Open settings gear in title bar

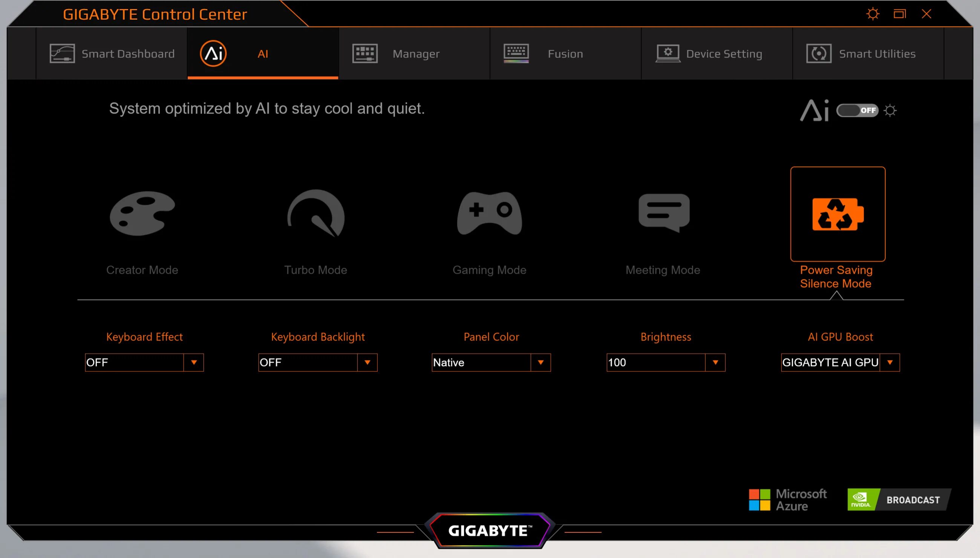[873, 14]
